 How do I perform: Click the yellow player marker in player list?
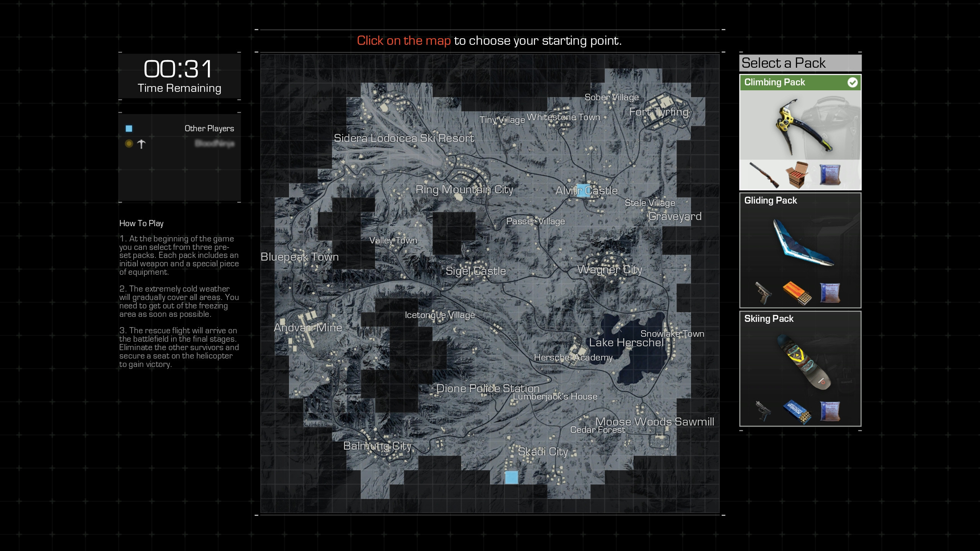[129, 143]
